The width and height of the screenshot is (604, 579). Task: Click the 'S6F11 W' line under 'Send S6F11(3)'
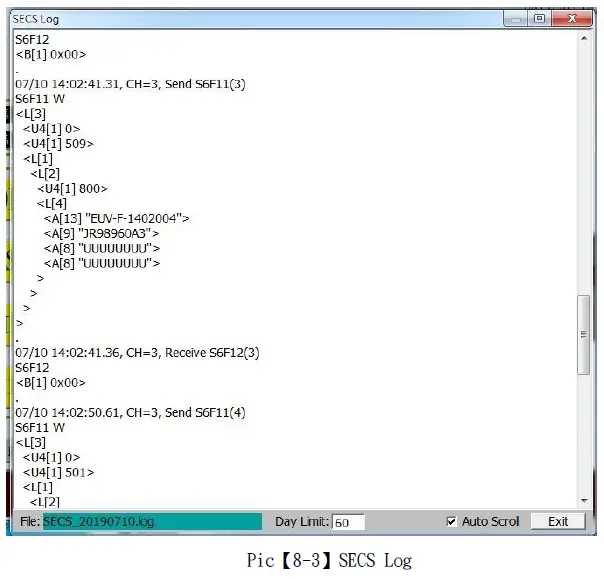pos(40,99)
